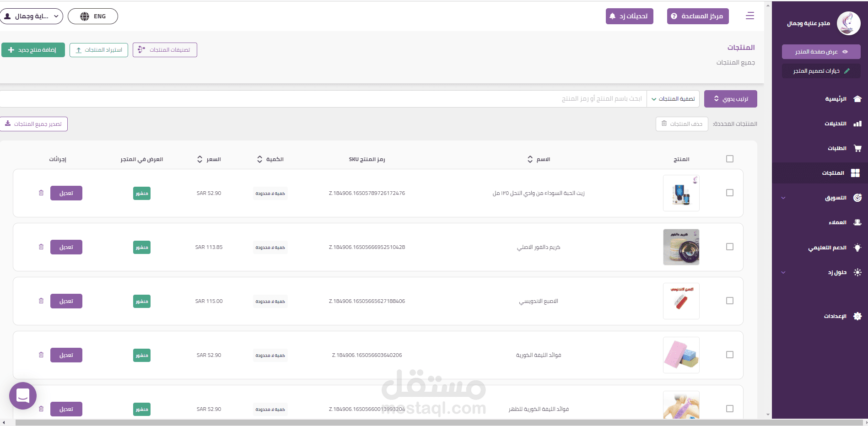The height and width of the screenshot is (426, 868).
Task: Click خيارات تصميم المتجر button
Action: (821, 71)
